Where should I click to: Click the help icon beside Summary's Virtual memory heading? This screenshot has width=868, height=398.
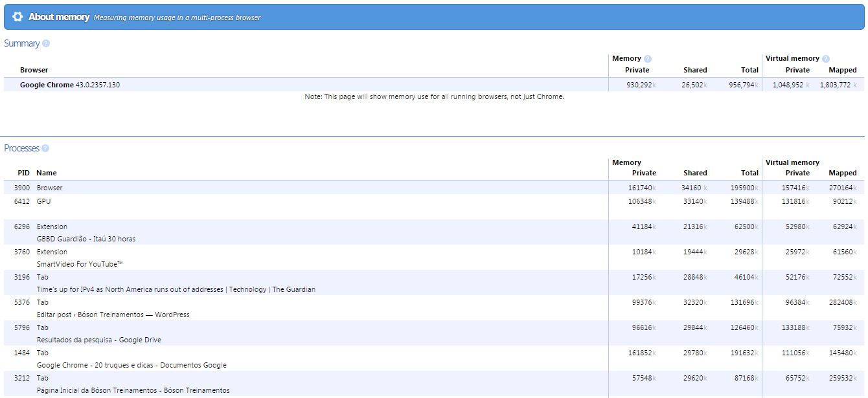tap(826, 59)
